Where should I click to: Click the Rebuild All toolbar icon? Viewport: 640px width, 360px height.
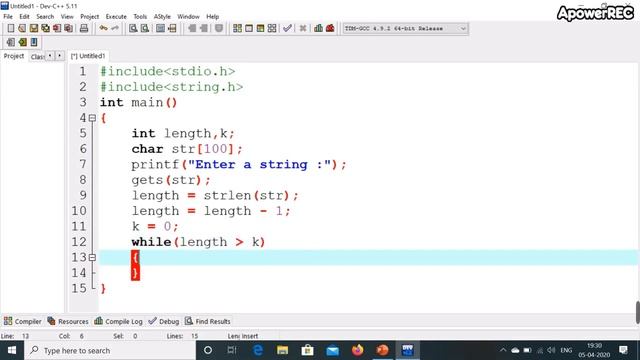pyautogui.click(x=272, y=28)
